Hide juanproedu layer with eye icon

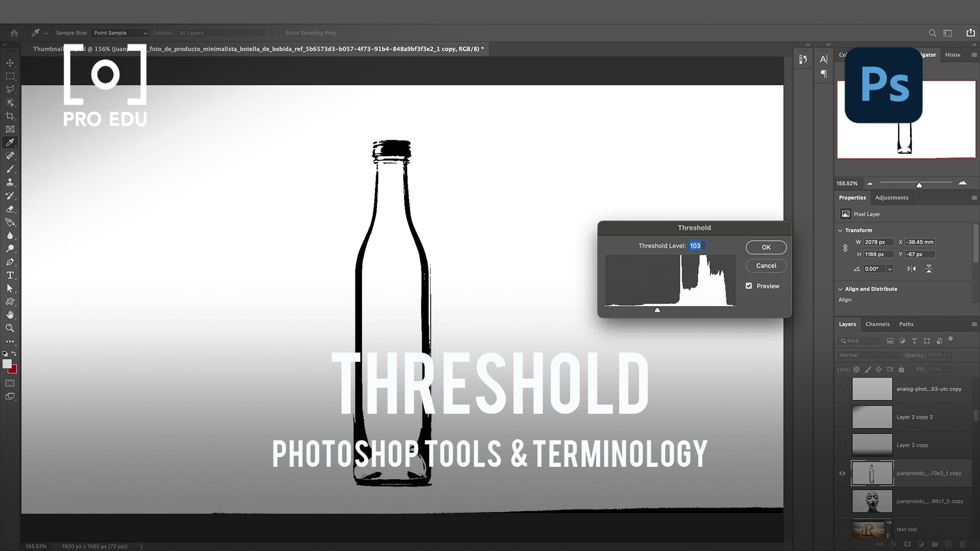point(842,473)
